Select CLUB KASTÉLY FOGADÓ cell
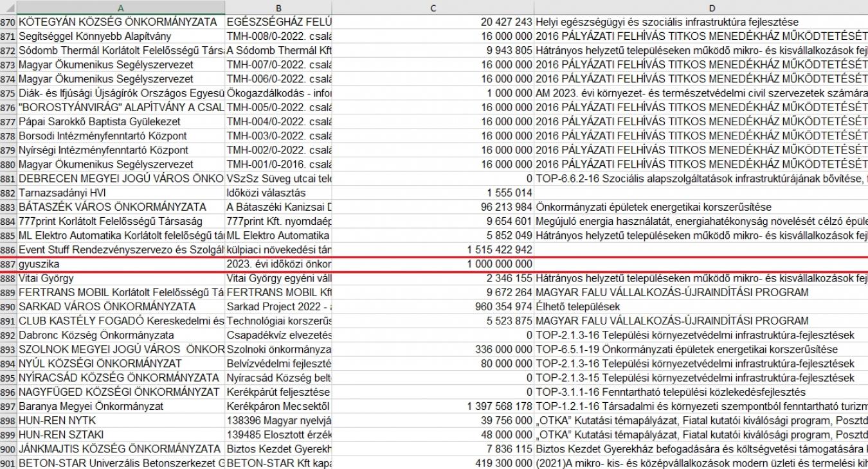Image resolution: width=868 pixels, height=469 pixels. 122,321
